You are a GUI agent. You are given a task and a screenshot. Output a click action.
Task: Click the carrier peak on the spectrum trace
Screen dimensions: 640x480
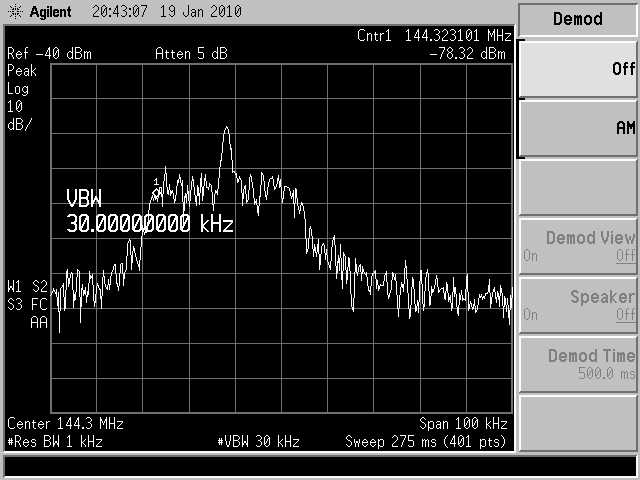(x=227, y=129)
